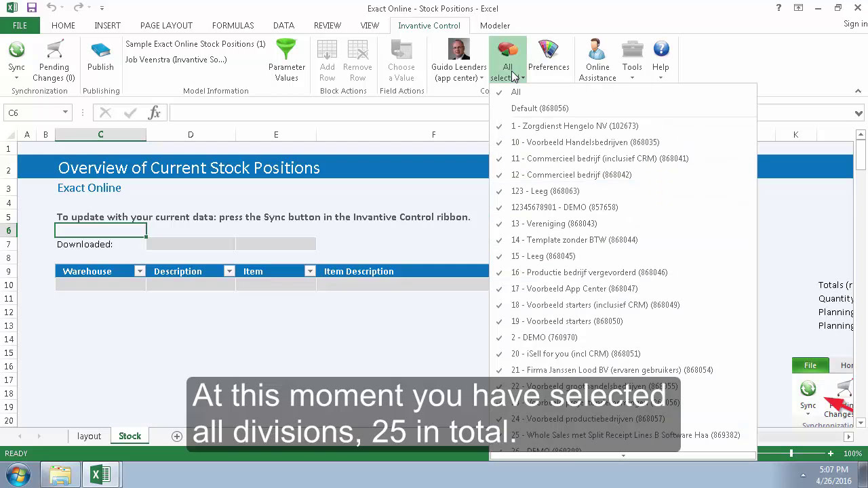Switch to the Modeler ribbon tab
The width and height of the screenshot is (868, 488).
click(495, 26)
